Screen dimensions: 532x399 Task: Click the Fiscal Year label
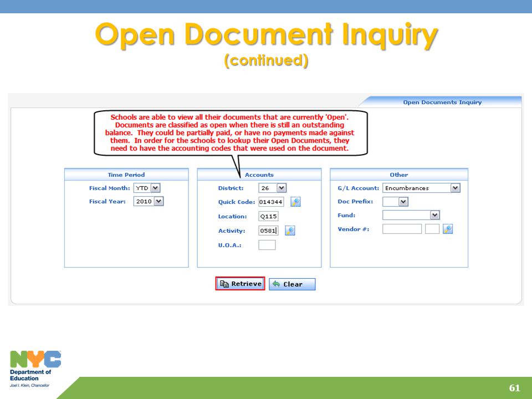(x=107, y=201)
